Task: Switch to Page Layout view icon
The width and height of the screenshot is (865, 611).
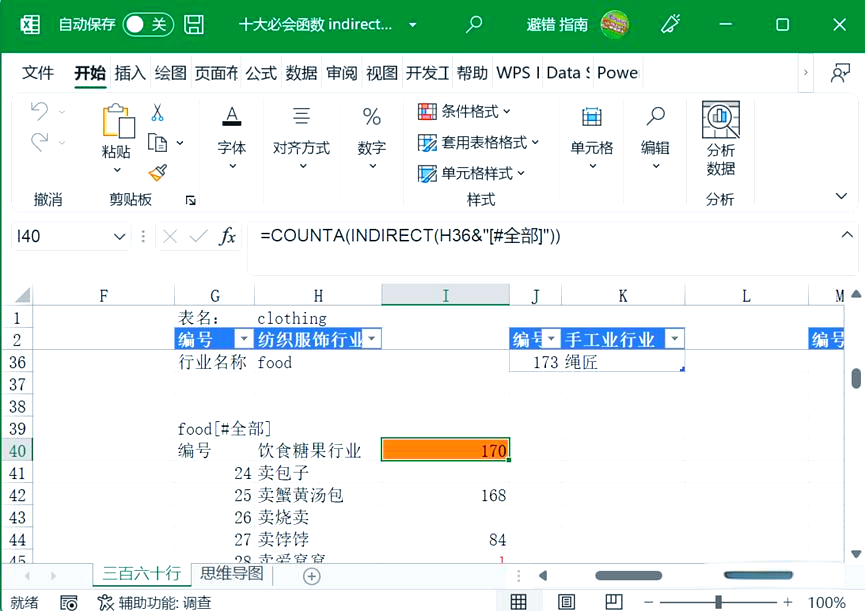Action: point(566,602)
